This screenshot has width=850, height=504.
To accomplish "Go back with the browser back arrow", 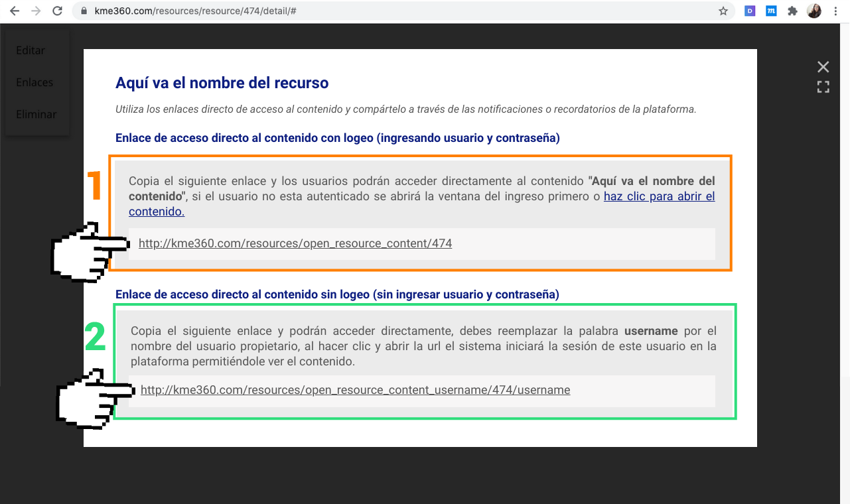I will [x=15, y=11].
